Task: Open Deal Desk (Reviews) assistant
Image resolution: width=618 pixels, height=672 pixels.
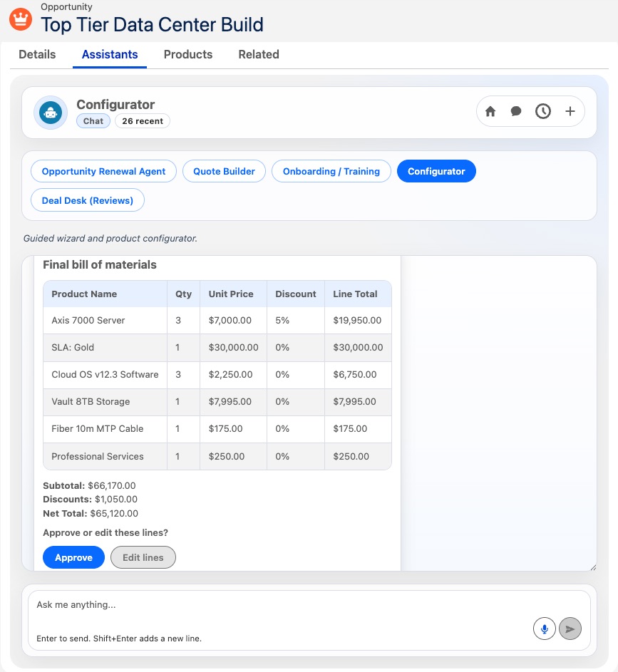Action: [x=88, y=200]
